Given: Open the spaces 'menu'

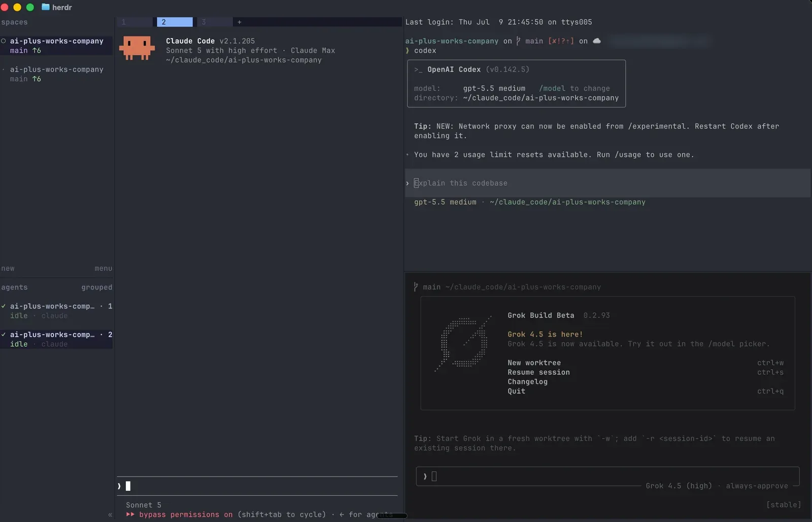Looking at the screenshot, I should tap(104, 268).
